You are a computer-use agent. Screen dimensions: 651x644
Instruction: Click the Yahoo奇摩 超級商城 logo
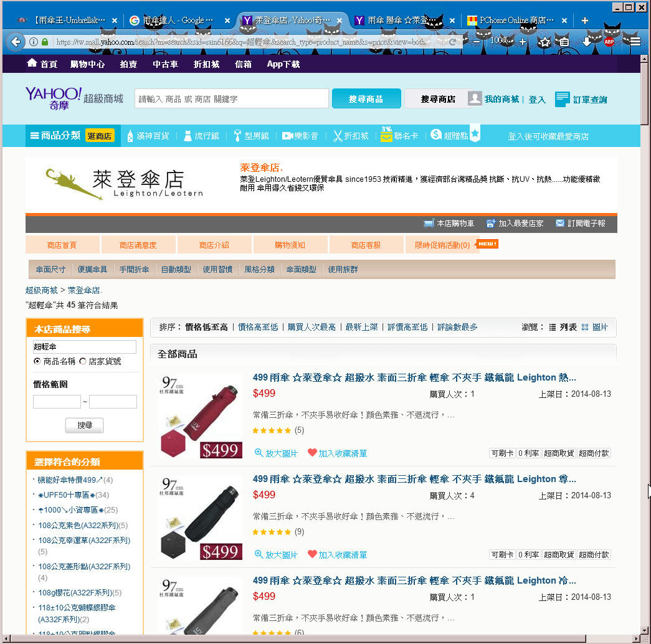tap(74, 98)
